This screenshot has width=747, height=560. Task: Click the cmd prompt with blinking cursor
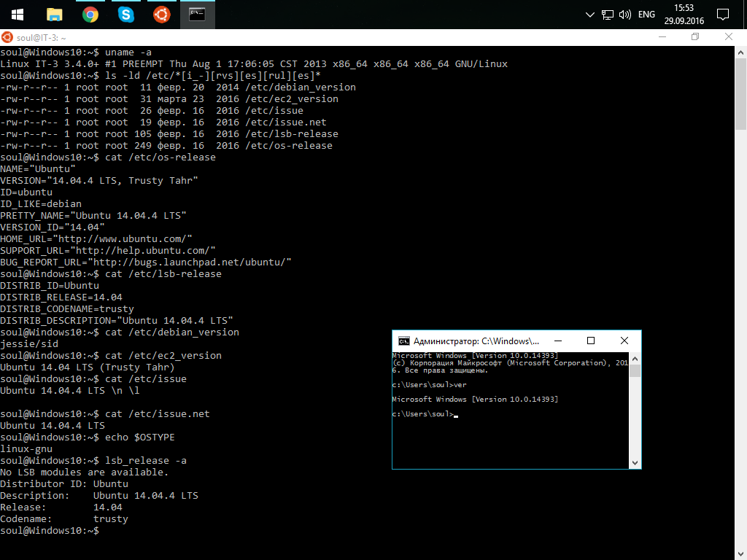(425, 414)
